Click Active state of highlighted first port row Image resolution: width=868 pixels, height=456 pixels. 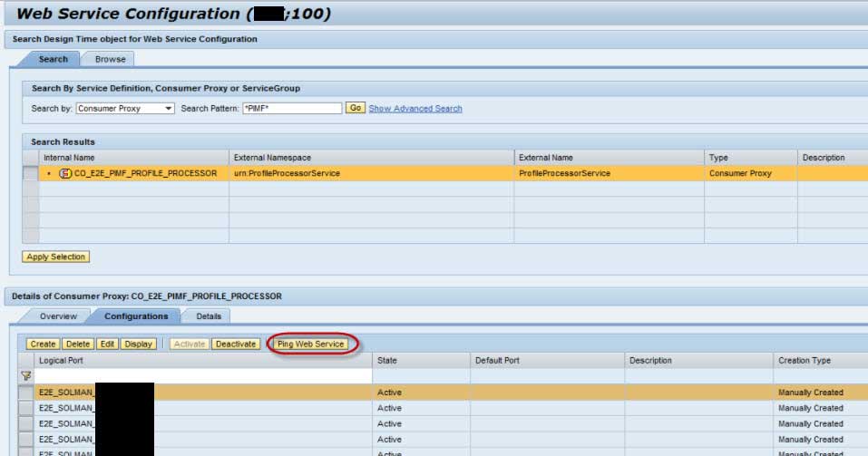(389, 393)
